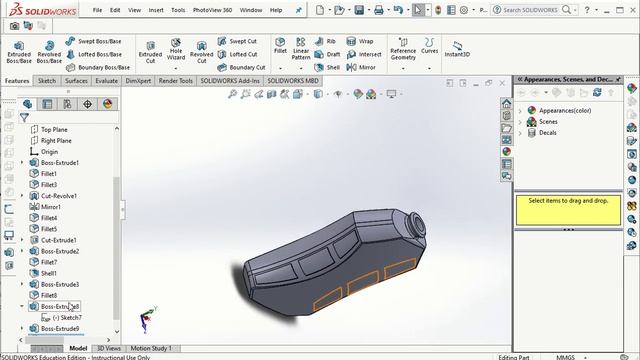Click the Lofted Boss/Base tool

(x=94, y=54)
